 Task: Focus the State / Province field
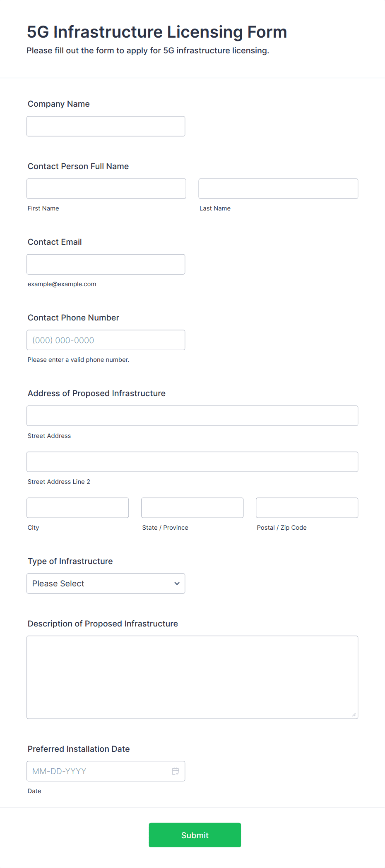[192, 508]
